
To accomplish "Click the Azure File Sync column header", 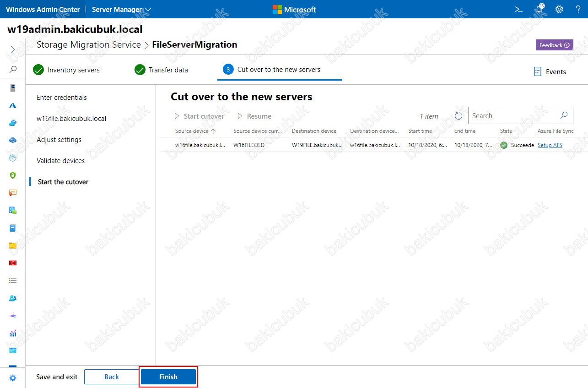I will point(556,131).
